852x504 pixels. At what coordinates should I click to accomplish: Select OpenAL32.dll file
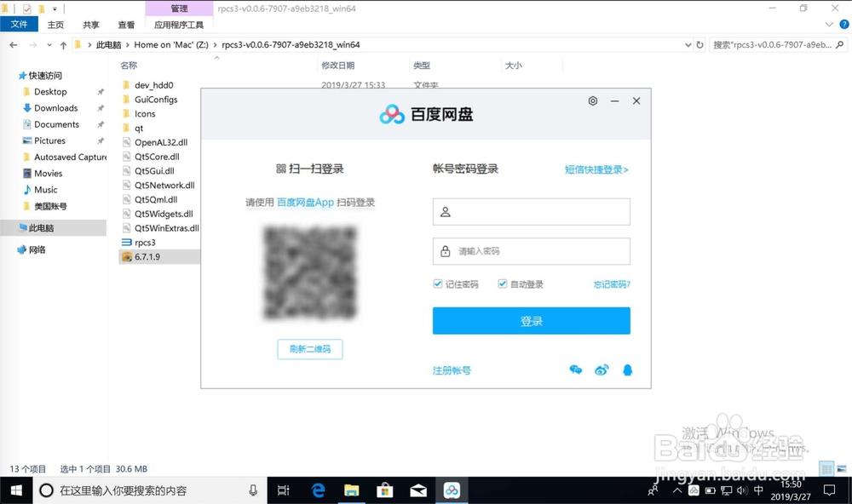click(x=161, y=142)
